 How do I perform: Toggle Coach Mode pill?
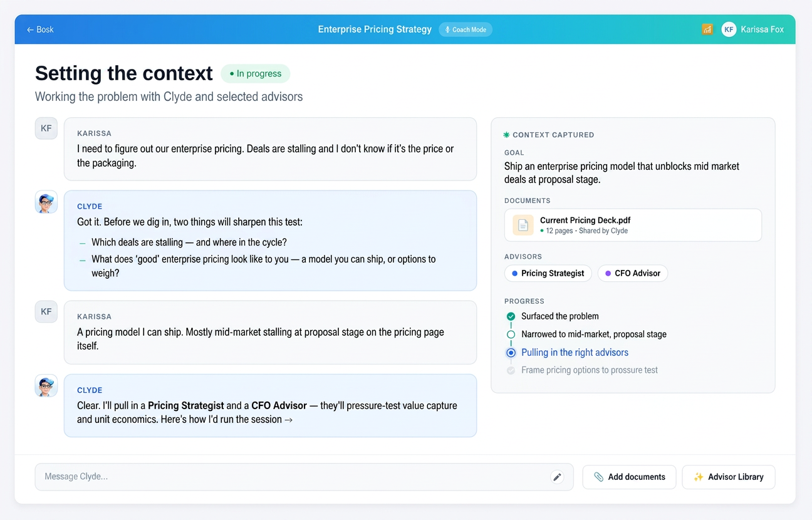(x=466, y=29)
